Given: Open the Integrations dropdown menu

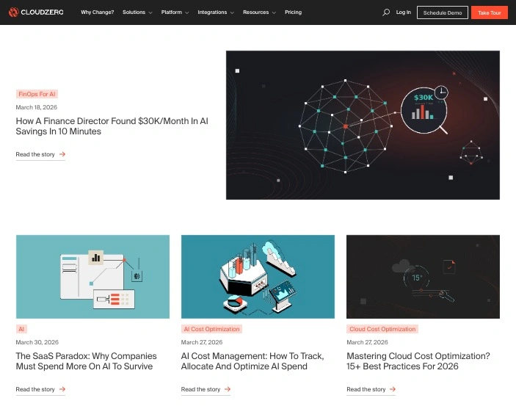Looking at the screenshot, I should point(216,12).
